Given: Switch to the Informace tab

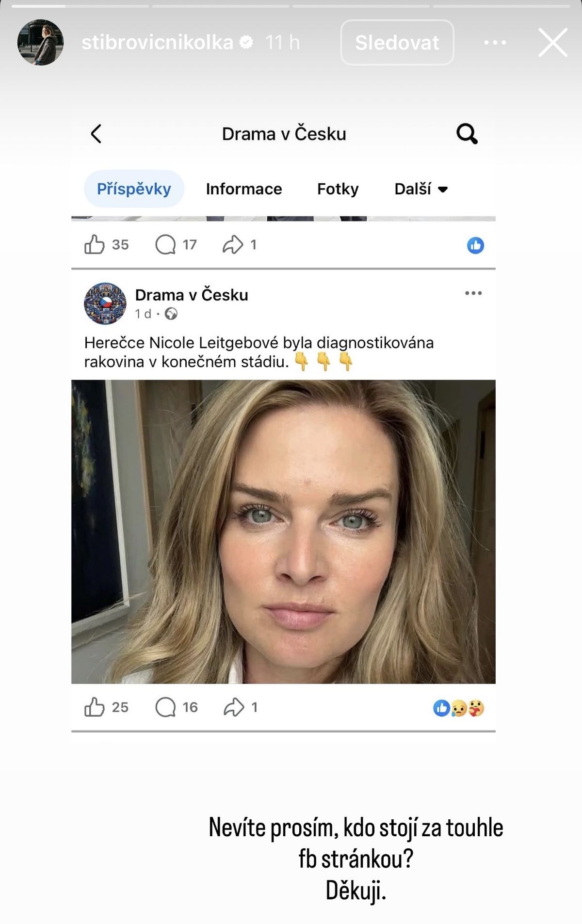Looking at the screenshot, I should pos(243,189).
